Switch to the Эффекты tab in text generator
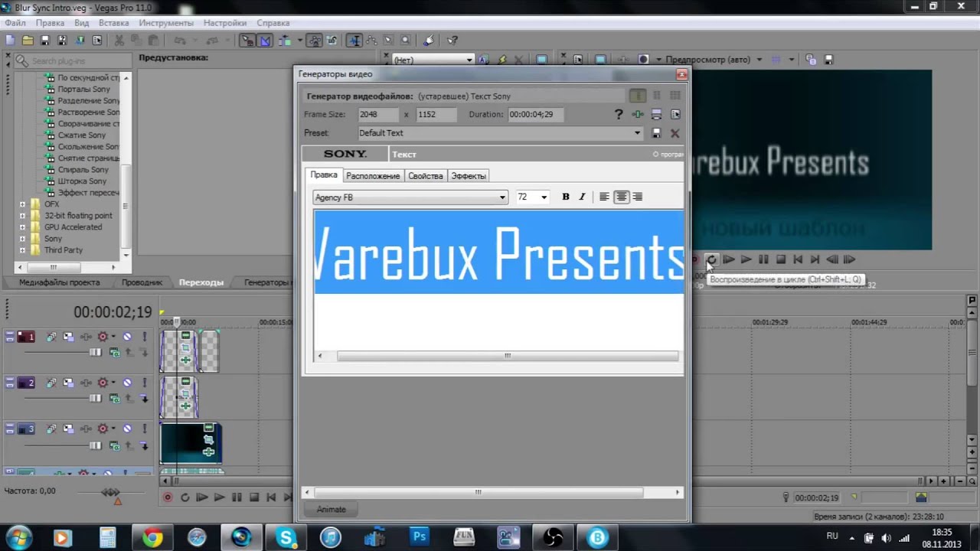 point(469,176)
